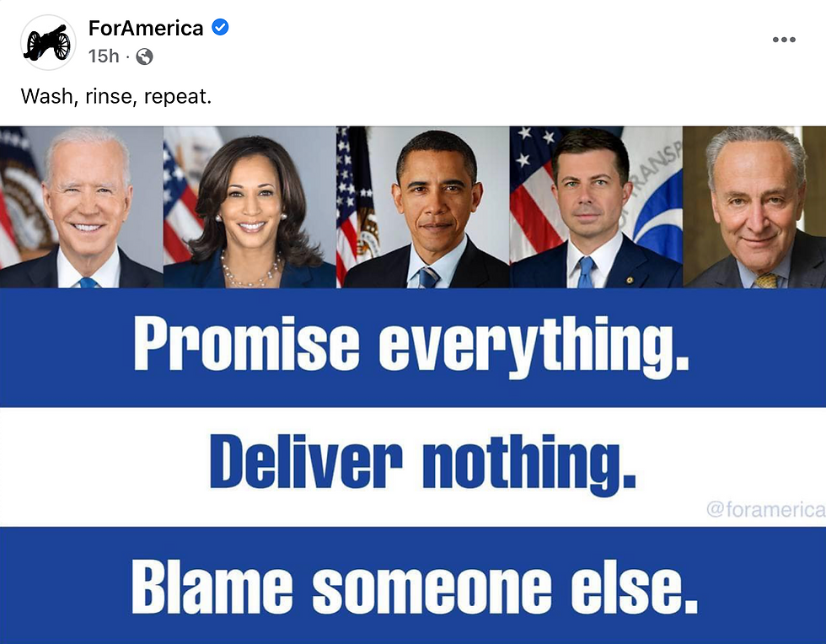This screenshot has width=826, height=644.
Task: Open the 15h post timestamp
Action: [x=104, y=56]
